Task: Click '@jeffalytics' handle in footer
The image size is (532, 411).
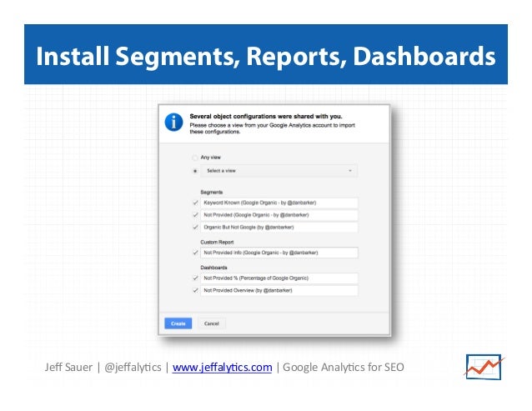Action: [x=133, y=368]
